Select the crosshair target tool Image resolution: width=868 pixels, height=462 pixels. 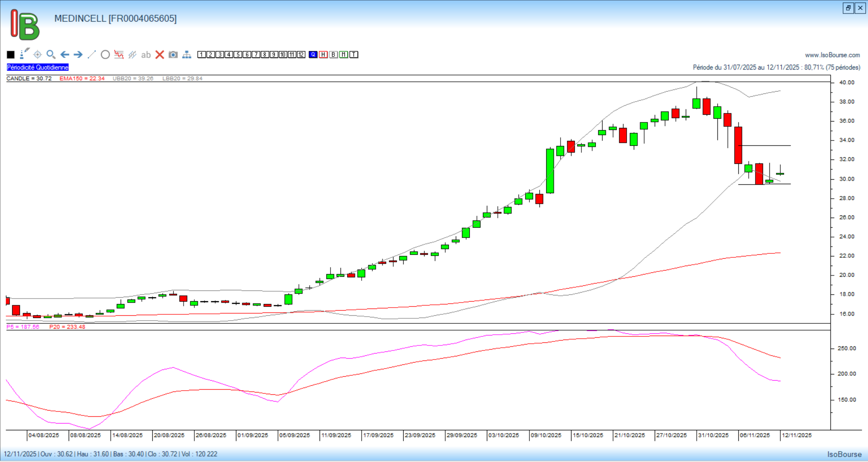point(38,55)
